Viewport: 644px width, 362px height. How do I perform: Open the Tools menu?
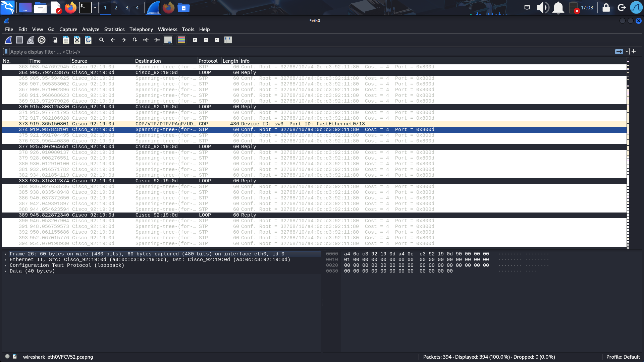pyautogui.click(x=188, y=29)
